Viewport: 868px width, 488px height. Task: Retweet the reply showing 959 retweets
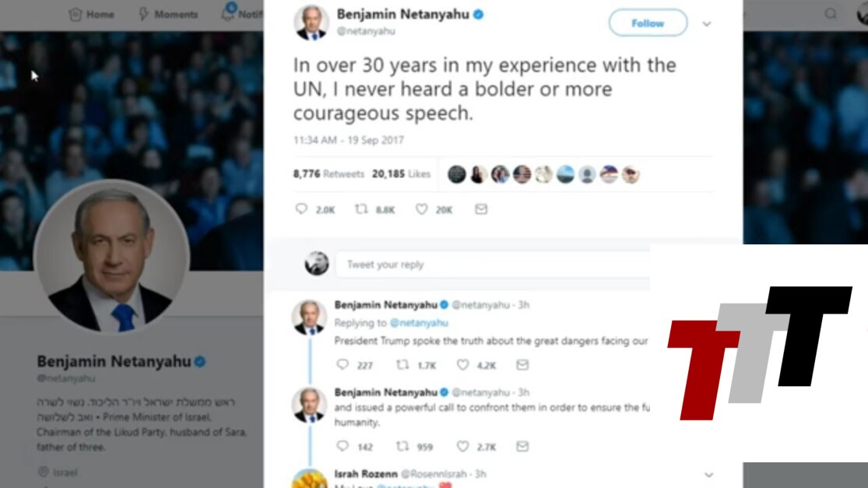point(403,446)
